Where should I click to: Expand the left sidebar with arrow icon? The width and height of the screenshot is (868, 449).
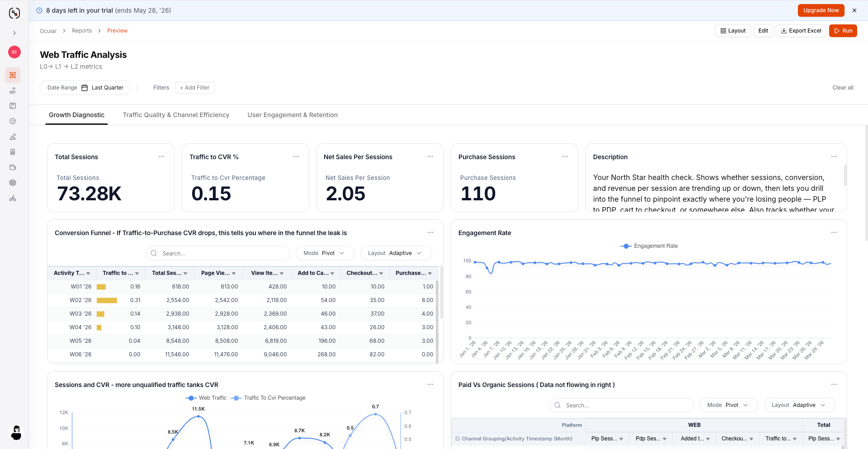tap(14, 33)
